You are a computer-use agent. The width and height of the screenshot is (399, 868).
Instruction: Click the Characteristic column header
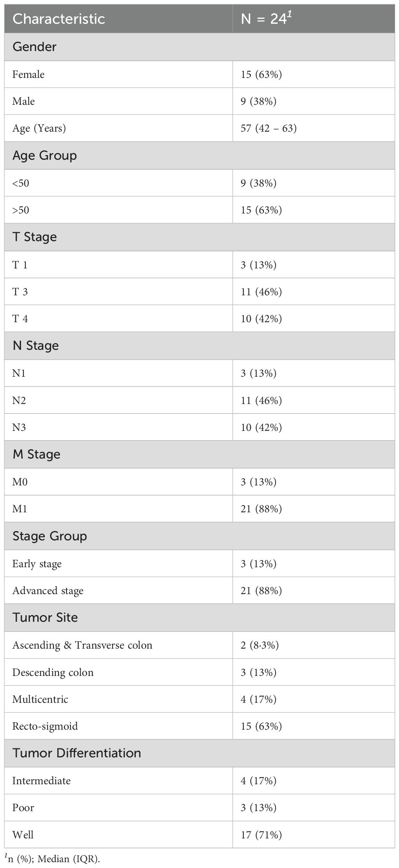pos(59,19)
